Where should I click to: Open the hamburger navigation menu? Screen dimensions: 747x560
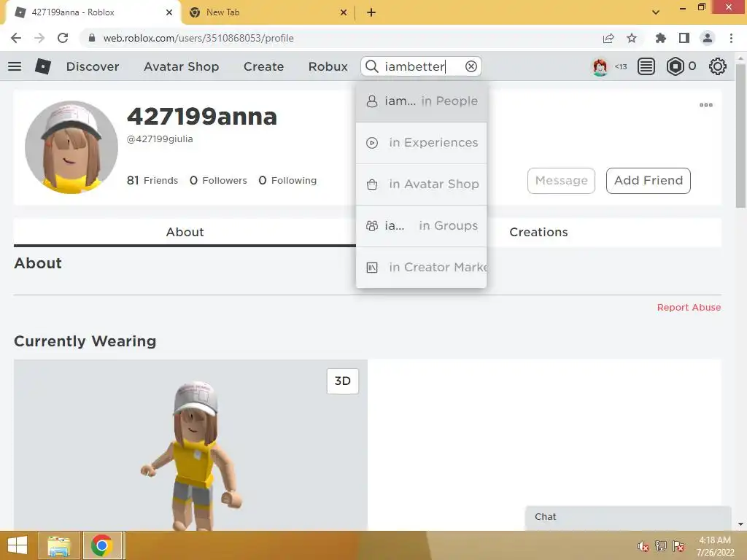(x=15, y=66)
